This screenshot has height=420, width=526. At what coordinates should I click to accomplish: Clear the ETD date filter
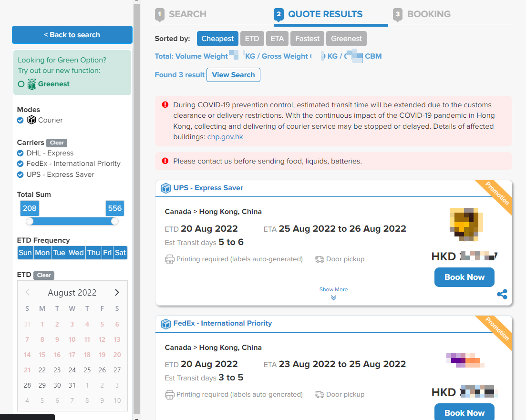(44, 276)
